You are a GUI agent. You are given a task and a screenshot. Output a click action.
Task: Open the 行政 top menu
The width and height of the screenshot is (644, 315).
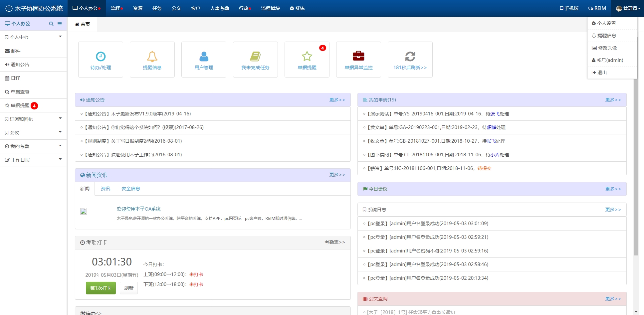pos(245,8)
